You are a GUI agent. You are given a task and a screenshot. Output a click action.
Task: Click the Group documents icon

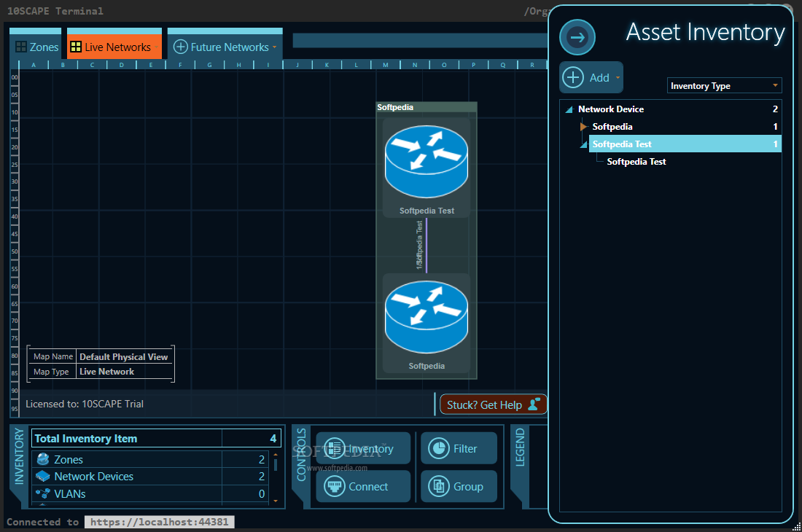click(439, 486)
